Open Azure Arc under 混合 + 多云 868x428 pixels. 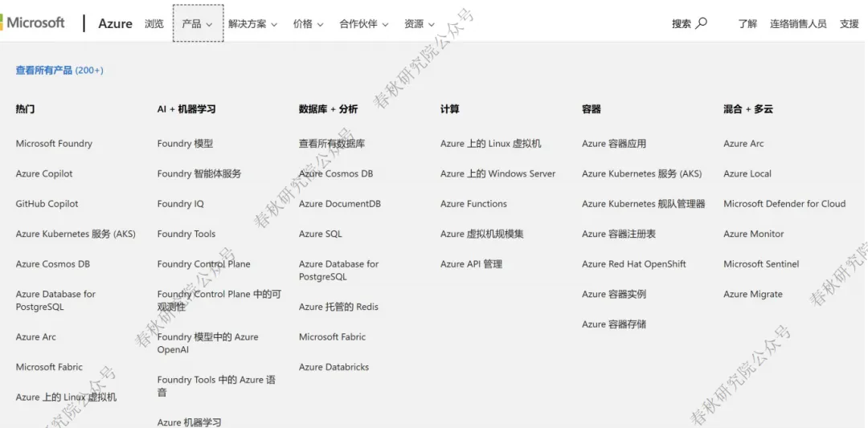(743, 144)
